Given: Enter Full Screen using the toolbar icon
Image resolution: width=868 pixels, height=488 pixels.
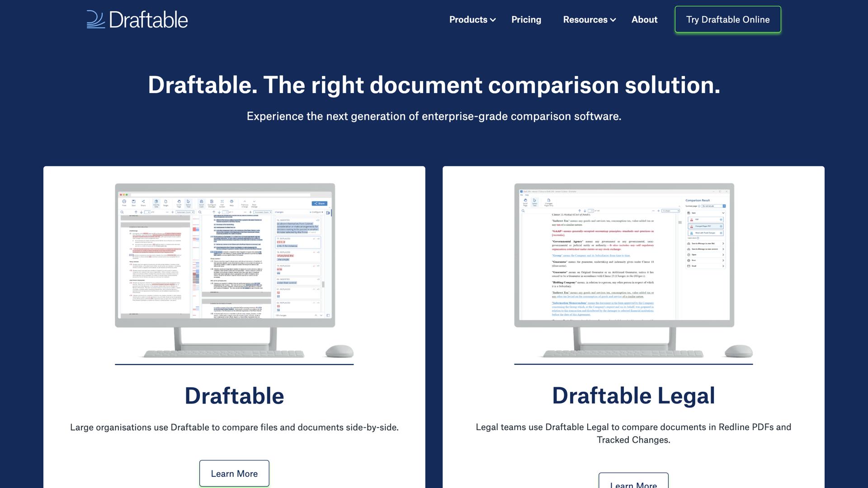Looking at the screenshot, I should click(x=222, y=202).
